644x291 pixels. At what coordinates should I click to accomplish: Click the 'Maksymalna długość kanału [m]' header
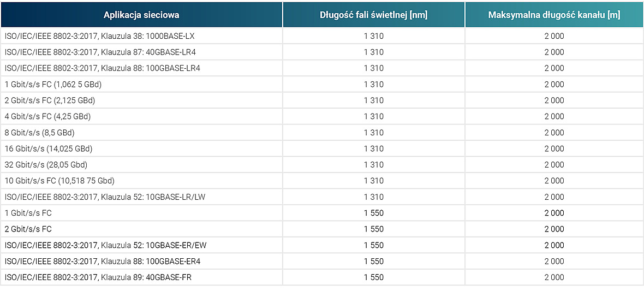554,15
